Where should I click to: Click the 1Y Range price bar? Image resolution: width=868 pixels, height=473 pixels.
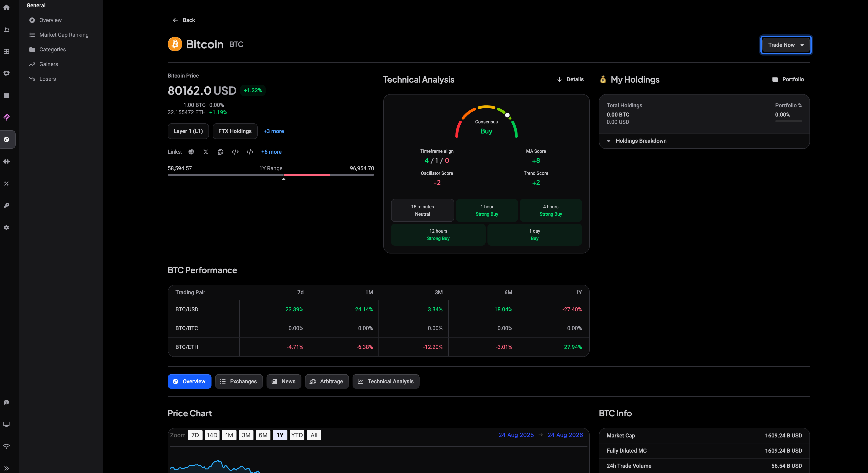click(271, 175)
